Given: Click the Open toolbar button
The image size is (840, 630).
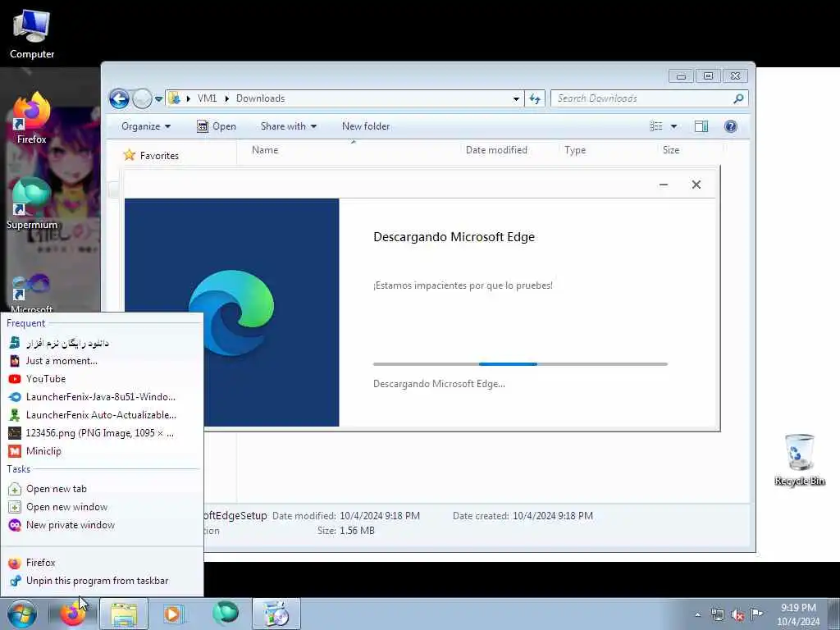Looking at the screenshot, I should pyautogui.click(x=217, y=126).
